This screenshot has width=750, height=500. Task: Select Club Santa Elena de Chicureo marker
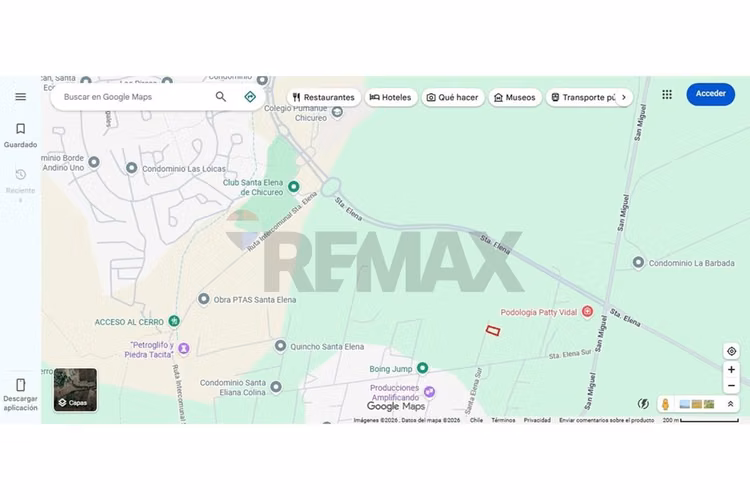click(294, 187)
